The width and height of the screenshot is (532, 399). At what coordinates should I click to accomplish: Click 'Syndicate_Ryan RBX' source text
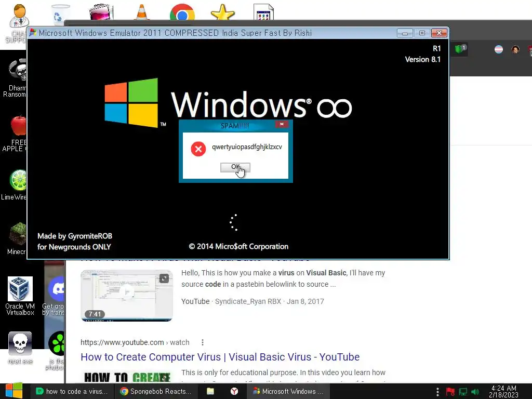tap(248, 301)
